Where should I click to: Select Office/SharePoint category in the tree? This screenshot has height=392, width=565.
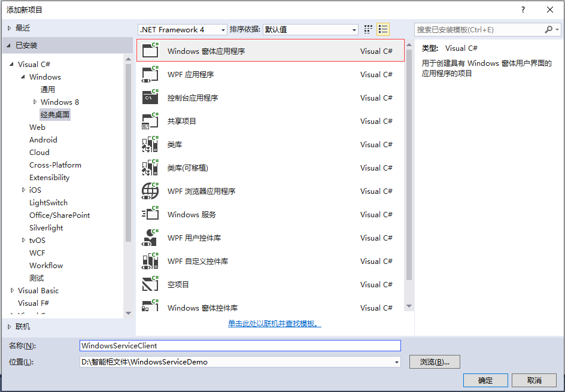coord(59,215)
